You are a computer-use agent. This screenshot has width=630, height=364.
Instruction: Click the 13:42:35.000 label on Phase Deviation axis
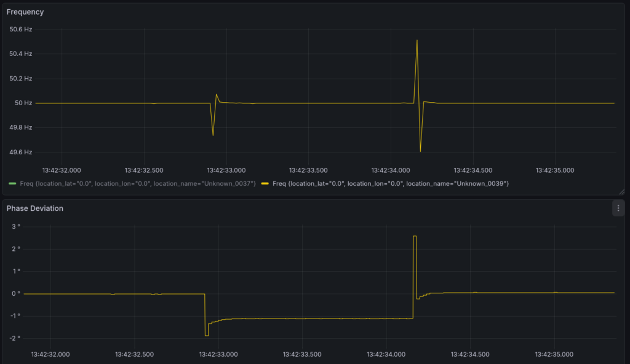pyautogui.click(x=554, y=354)
